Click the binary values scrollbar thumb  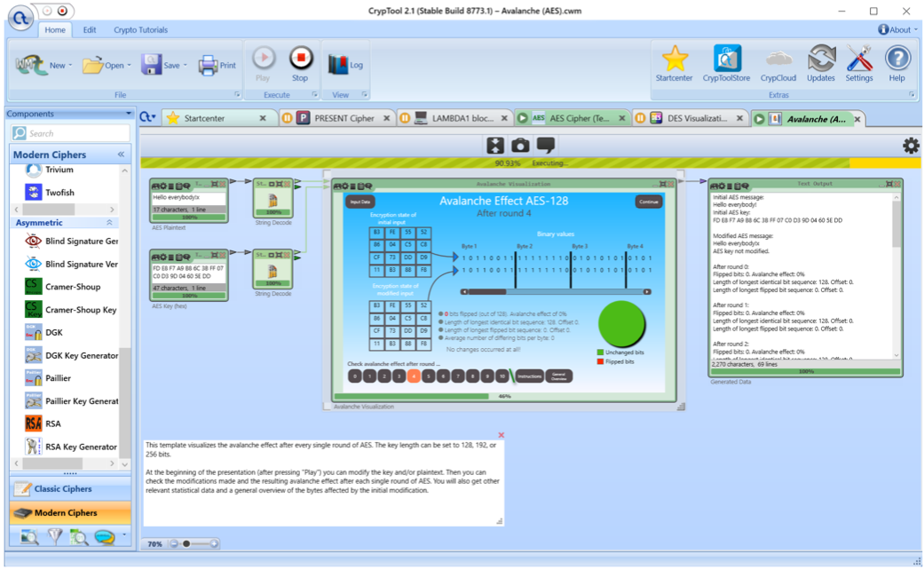(x=487, y=292)
